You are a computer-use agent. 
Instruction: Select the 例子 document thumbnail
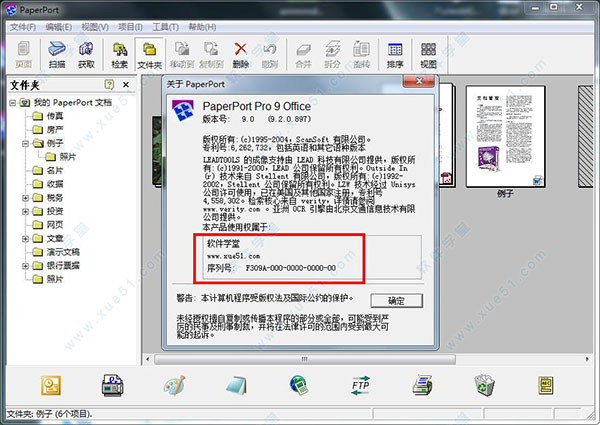pos(505,137)
